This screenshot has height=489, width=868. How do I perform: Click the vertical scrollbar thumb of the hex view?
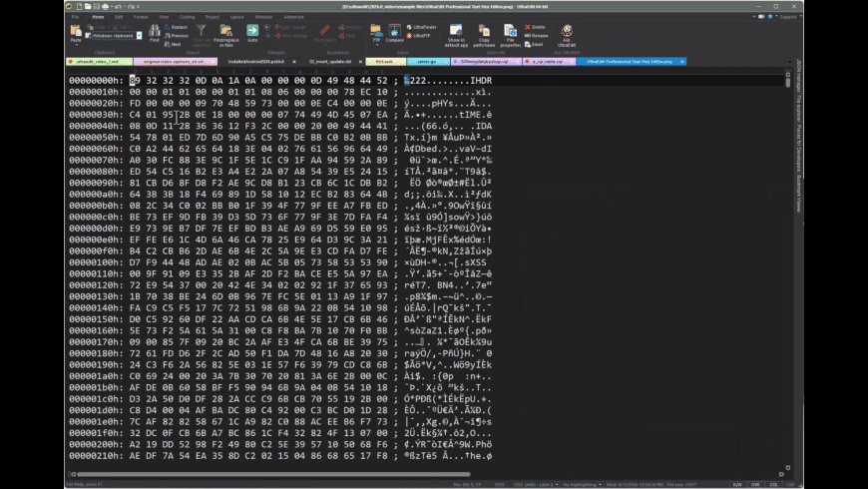click(788, 82)
